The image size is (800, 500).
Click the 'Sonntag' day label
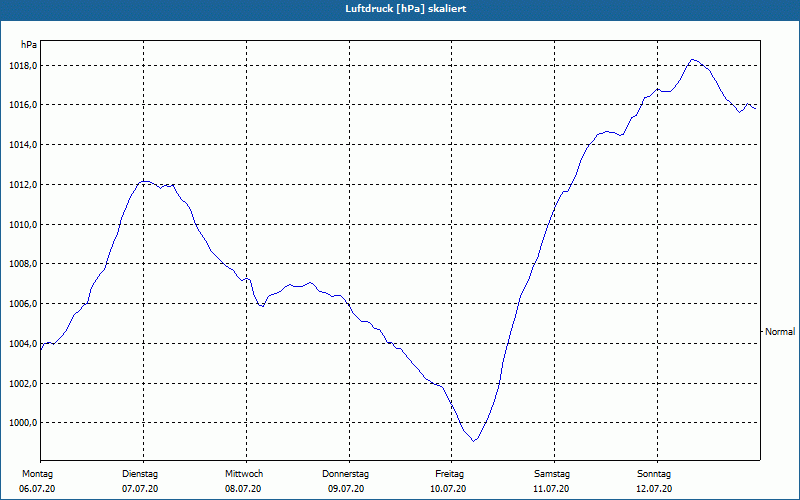[654, 474]
